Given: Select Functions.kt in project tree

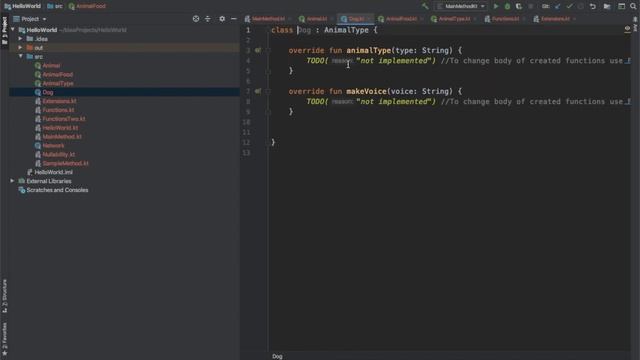Looking at the screenshot, I should point(58,110).
